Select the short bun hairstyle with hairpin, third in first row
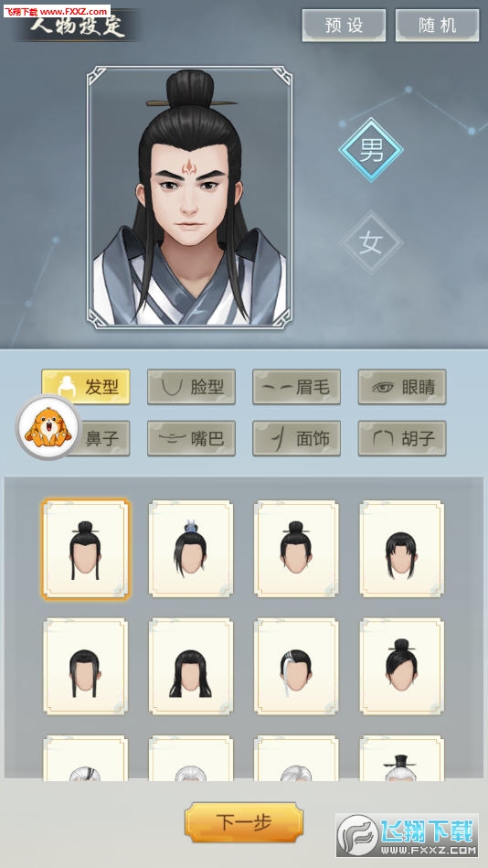The width and height of the screenshot is (488, 868). (297, 549)
